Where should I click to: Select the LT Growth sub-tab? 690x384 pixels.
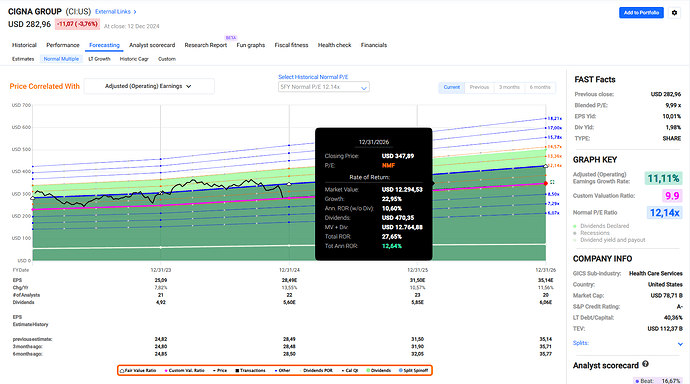coord(99,59)
